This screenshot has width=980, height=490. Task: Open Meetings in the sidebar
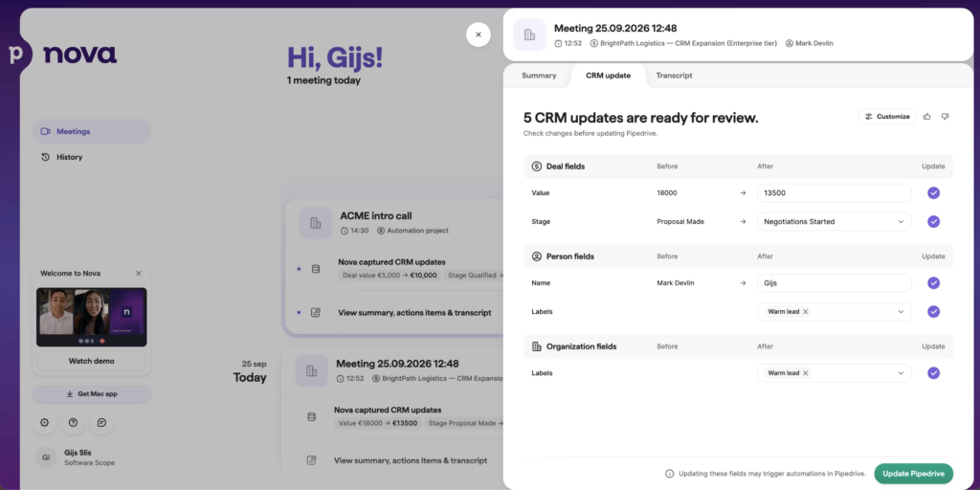[x=91, y=131]
